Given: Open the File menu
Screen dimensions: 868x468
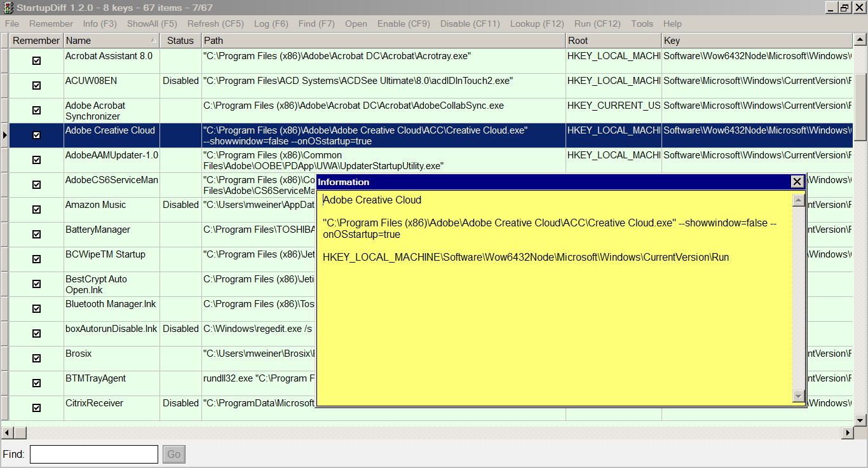Looking at the screenshot, I should click(x=12, y=24).
